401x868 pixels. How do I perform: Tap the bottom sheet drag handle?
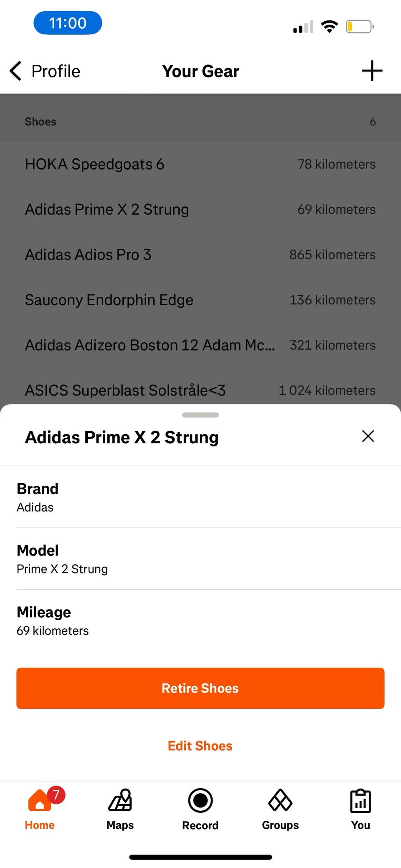200,415
